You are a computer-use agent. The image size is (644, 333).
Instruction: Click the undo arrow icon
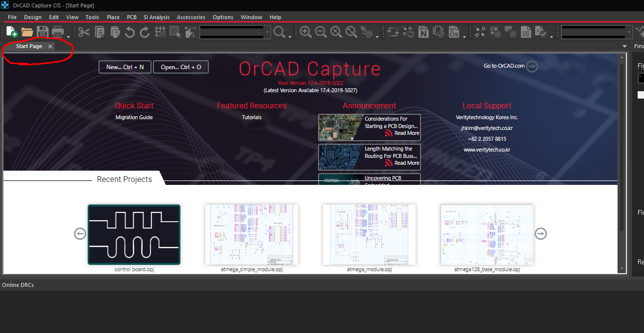[130, 32]
